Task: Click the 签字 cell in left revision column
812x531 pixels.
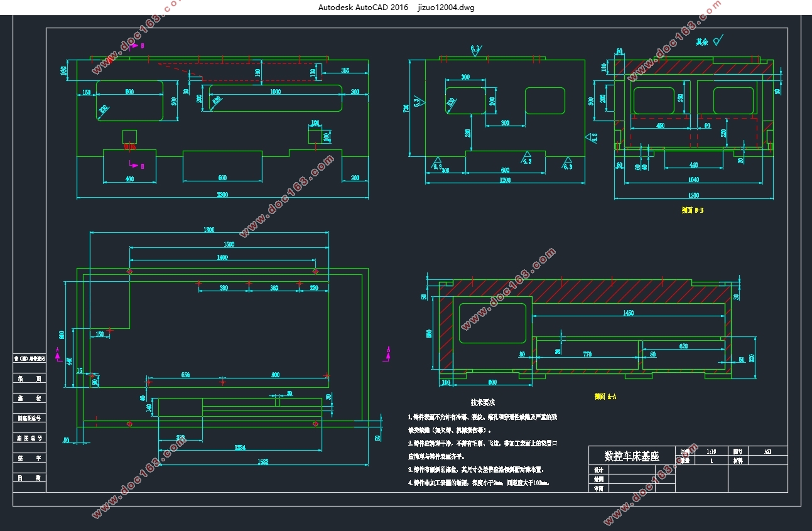Action: [30, 458]
